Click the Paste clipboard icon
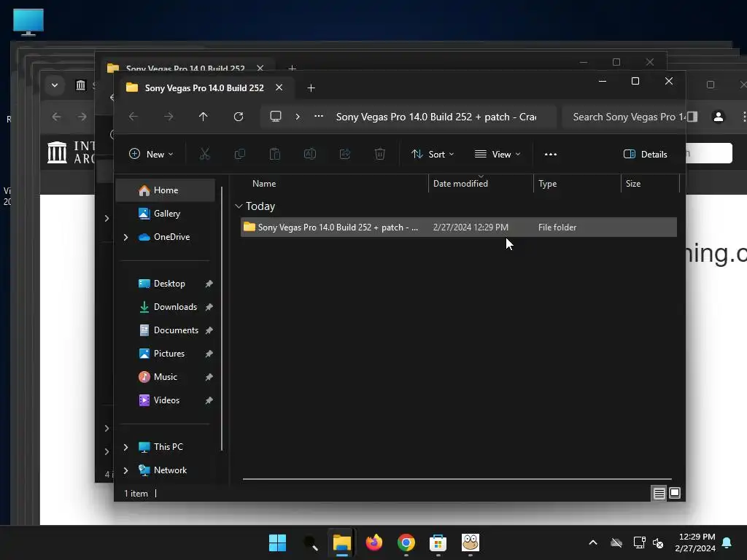 coord(275,154)
